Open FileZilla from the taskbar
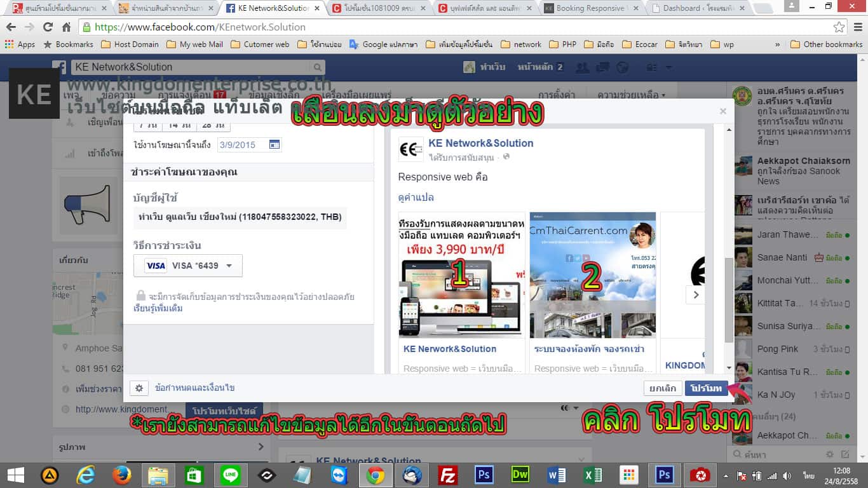 point(448,475)
